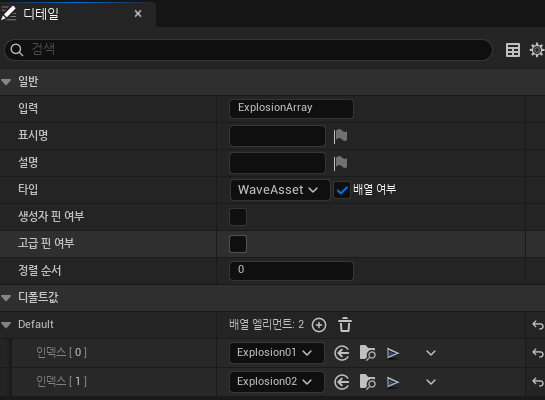Close the 디테일 tab
545x400 pixels.
(138, 14)
